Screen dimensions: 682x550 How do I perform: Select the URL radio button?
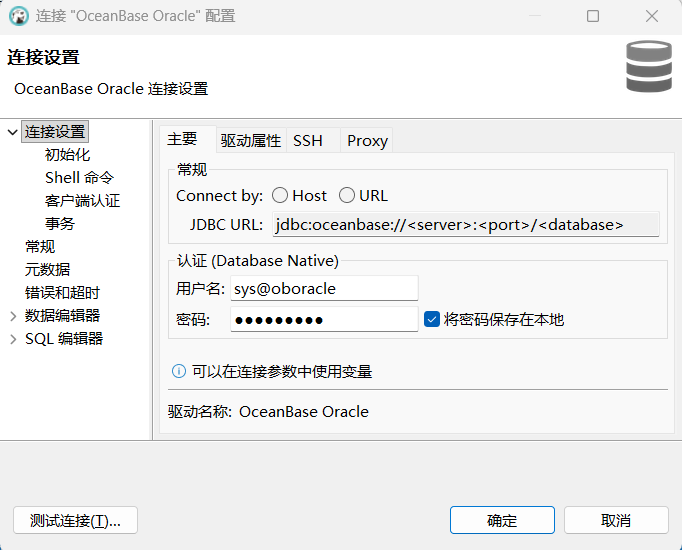click(347, 195)
